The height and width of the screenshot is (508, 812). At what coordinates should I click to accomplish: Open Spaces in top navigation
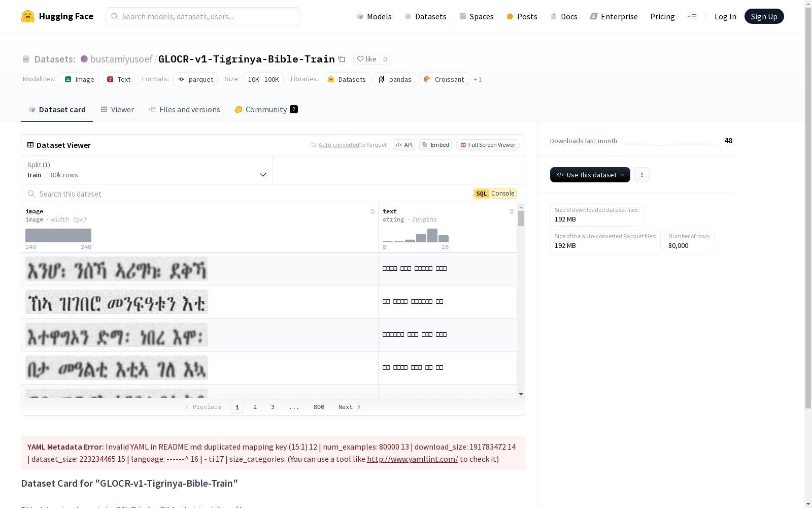(x=477, y=16)
